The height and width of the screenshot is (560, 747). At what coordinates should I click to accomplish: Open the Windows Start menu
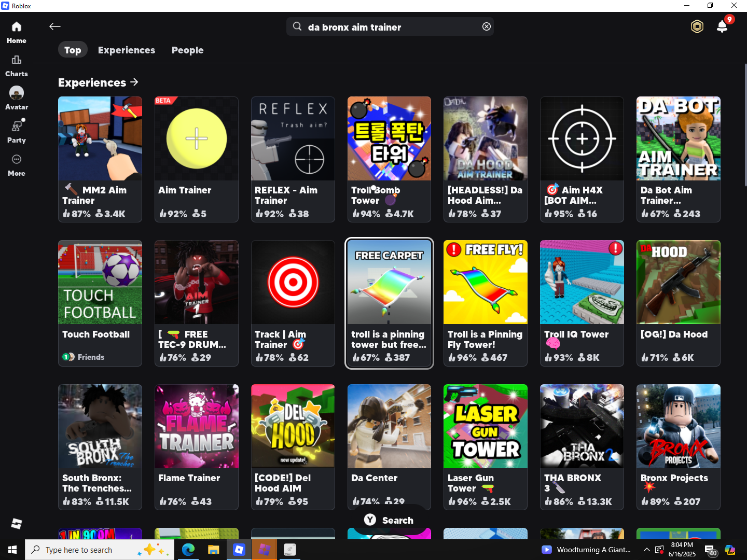coord(12,550)
